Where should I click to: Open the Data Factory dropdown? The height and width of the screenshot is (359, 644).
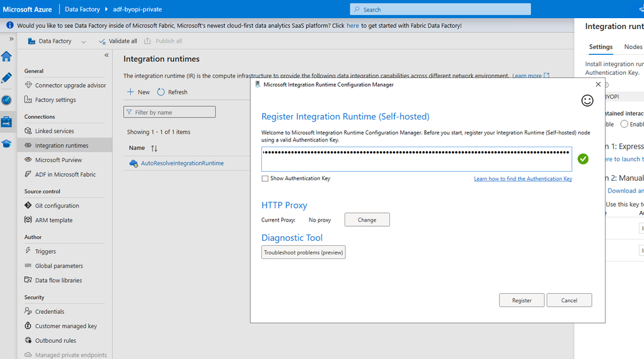click(x=57, y=41)
